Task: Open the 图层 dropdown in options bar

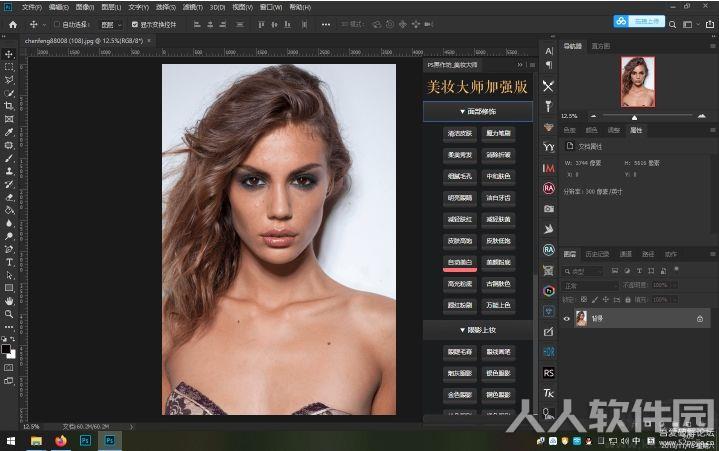Action: point(111,25)
